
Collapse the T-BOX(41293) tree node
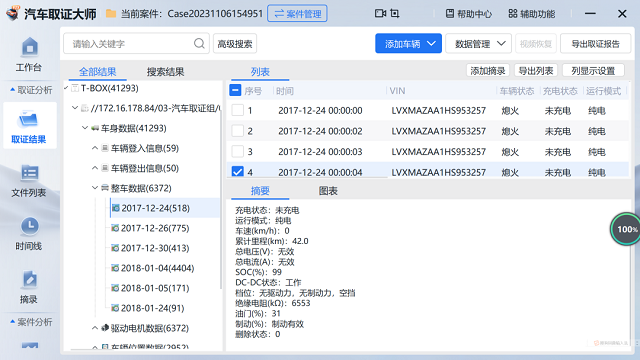(x=66, y=88)
